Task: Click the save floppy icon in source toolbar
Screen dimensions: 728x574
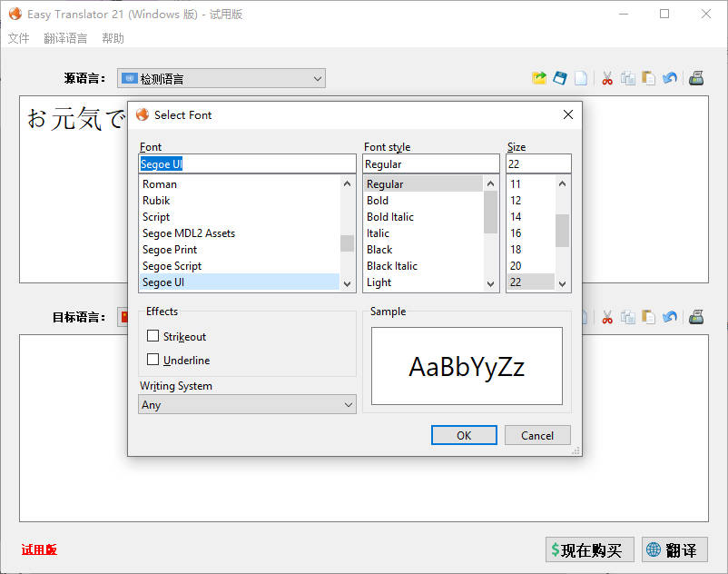Action: coord(560,78)
